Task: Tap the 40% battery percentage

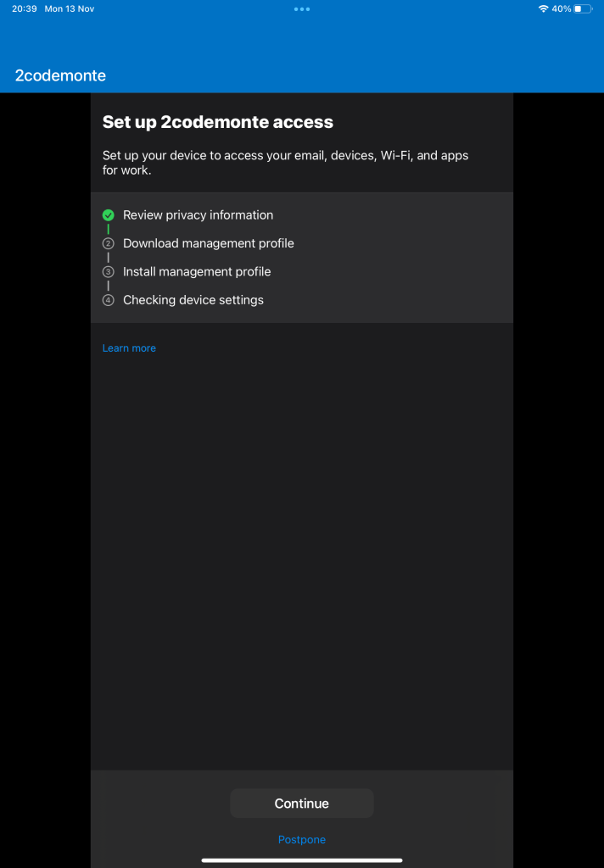Action: [562, 8]
